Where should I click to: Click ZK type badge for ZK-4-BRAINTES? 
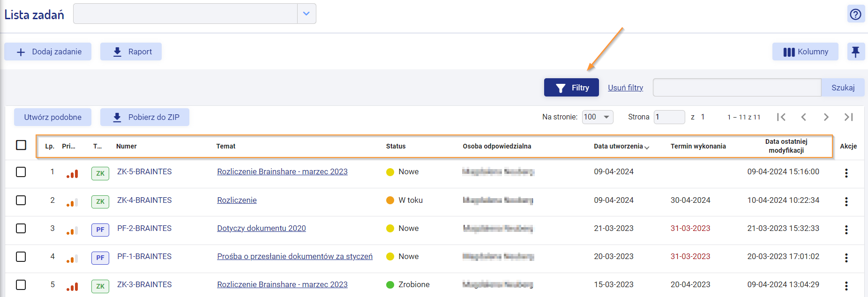click(x=100, y=201)
